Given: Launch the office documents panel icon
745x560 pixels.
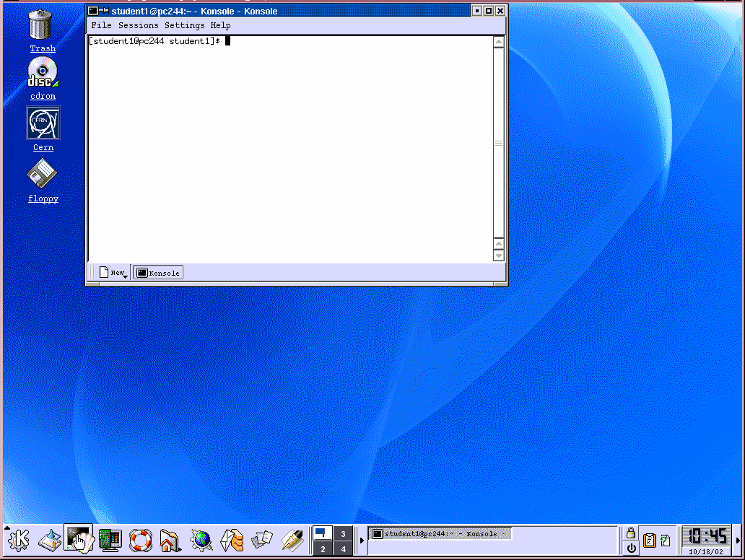Looking at the screenshot, I should point(262,540).
